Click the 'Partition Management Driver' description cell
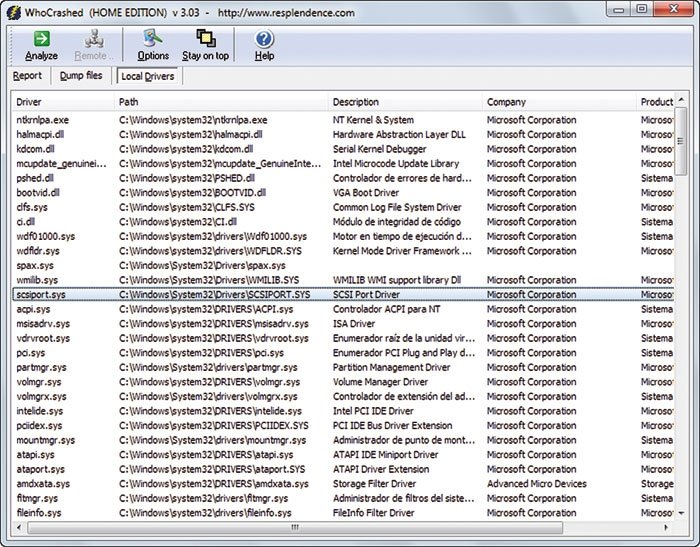700x547 pixels. pyautogui.click(x=392, y=367)
